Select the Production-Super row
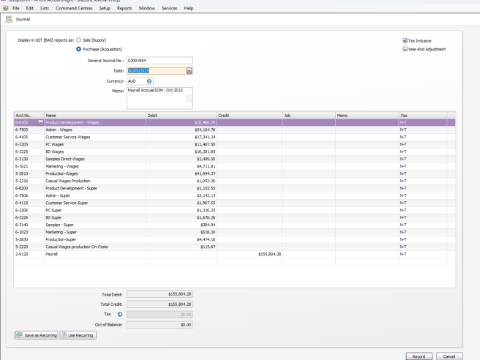480x360 pixels. pos(234,239)
